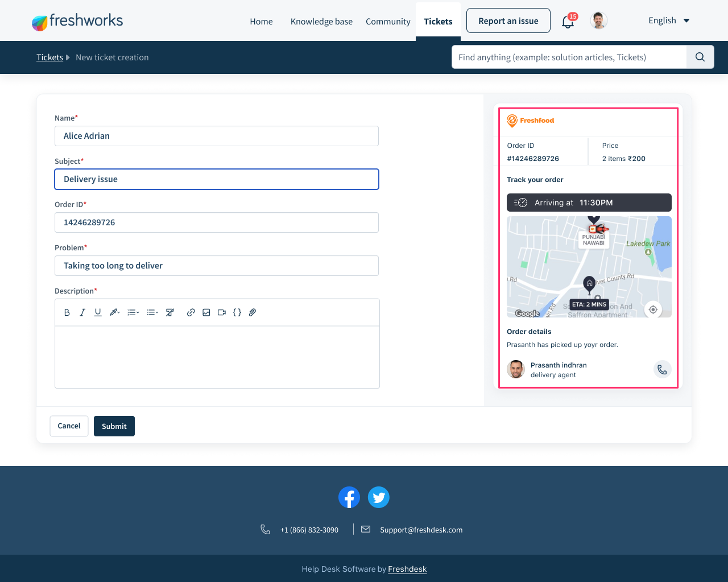Click the footer email envelope icon
The height and width of the screenshot is (582, 728).
point(366,529)
